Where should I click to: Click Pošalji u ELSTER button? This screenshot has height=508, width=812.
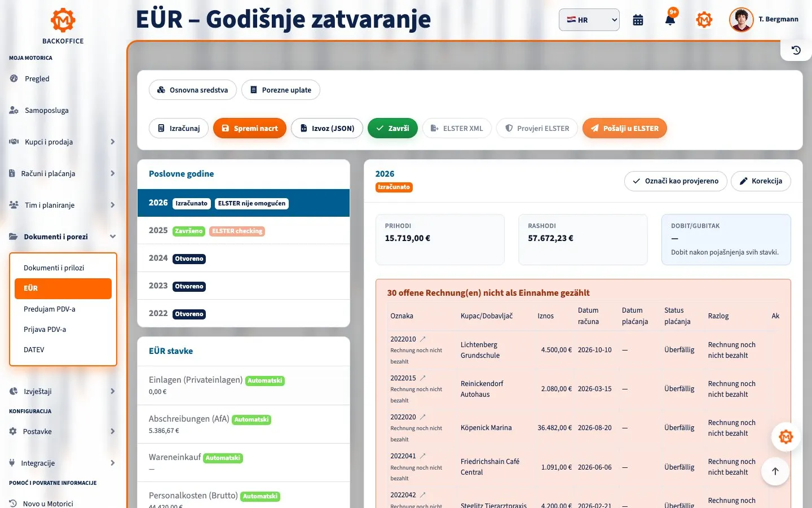[625, 128]
